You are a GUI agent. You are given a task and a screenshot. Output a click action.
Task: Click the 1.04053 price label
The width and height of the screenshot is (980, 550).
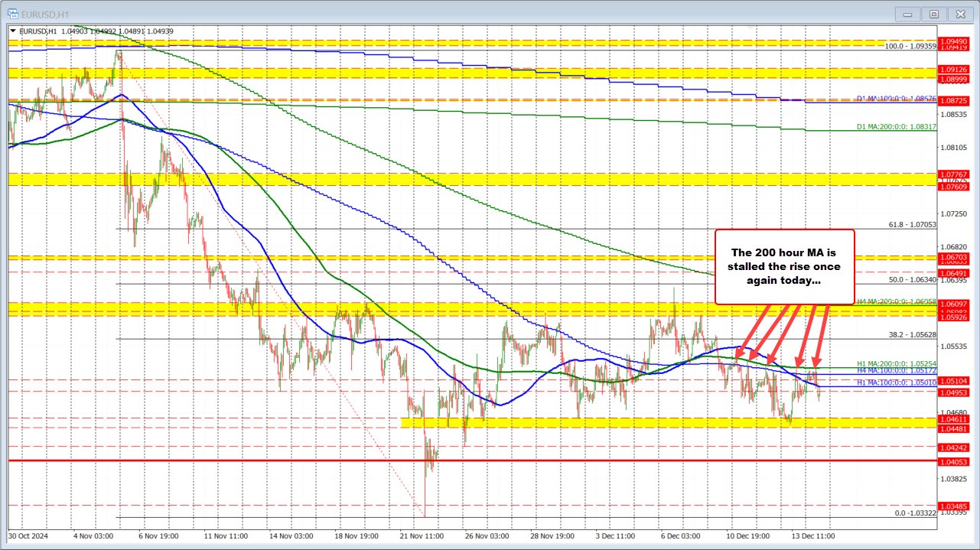click(x=955, y=461)
